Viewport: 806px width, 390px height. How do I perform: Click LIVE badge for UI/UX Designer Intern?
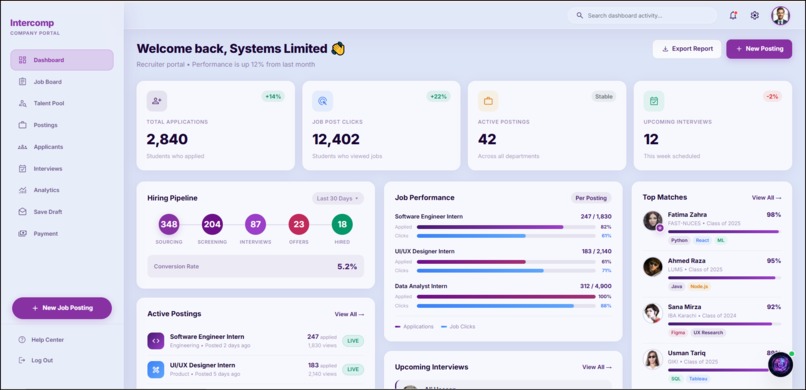(353, 369)
